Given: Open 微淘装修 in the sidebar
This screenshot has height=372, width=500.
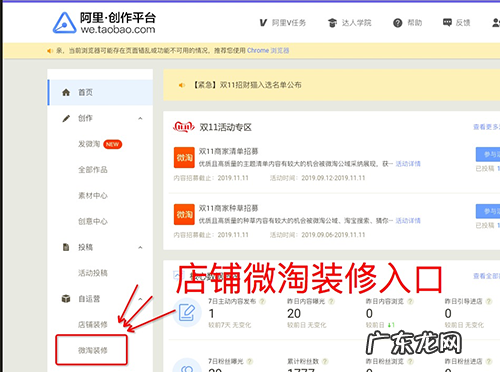Looking at the screenshot, I should (93, 350).
